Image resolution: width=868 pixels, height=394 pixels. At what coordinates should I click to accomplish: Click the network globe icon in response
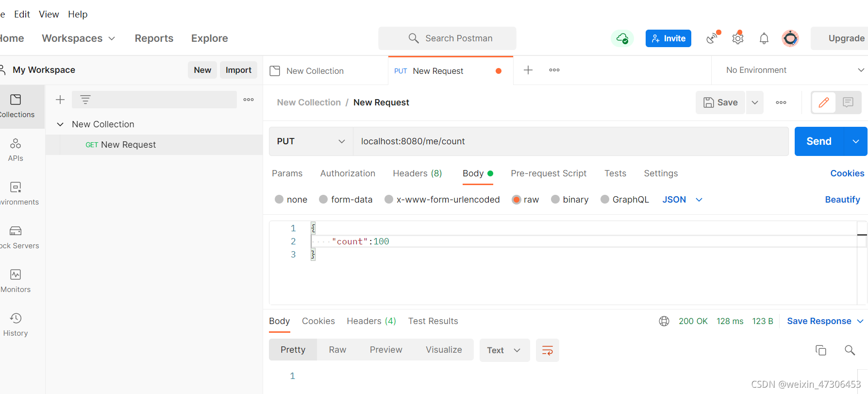(664, 321)
